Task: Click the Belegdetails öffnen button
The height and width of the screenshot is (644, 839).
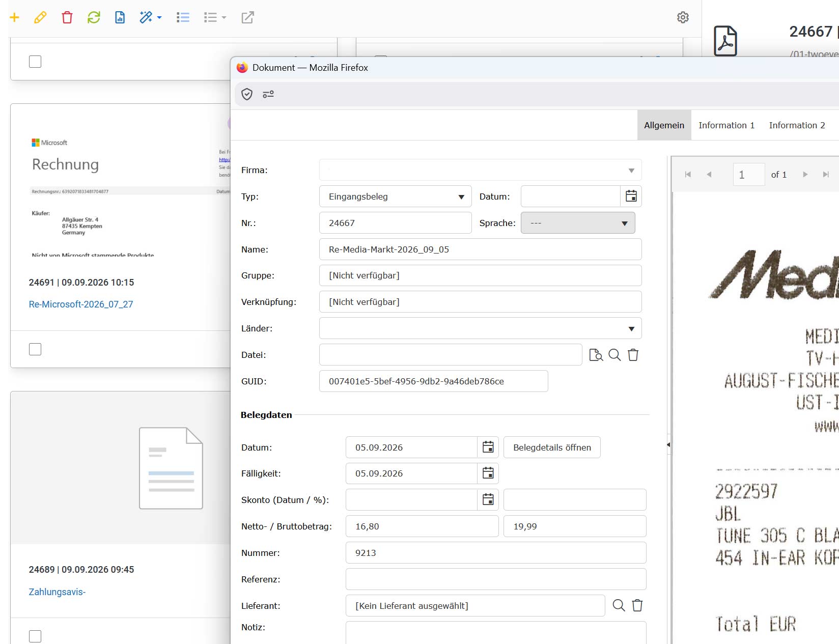Action: [x=552, y=447]
